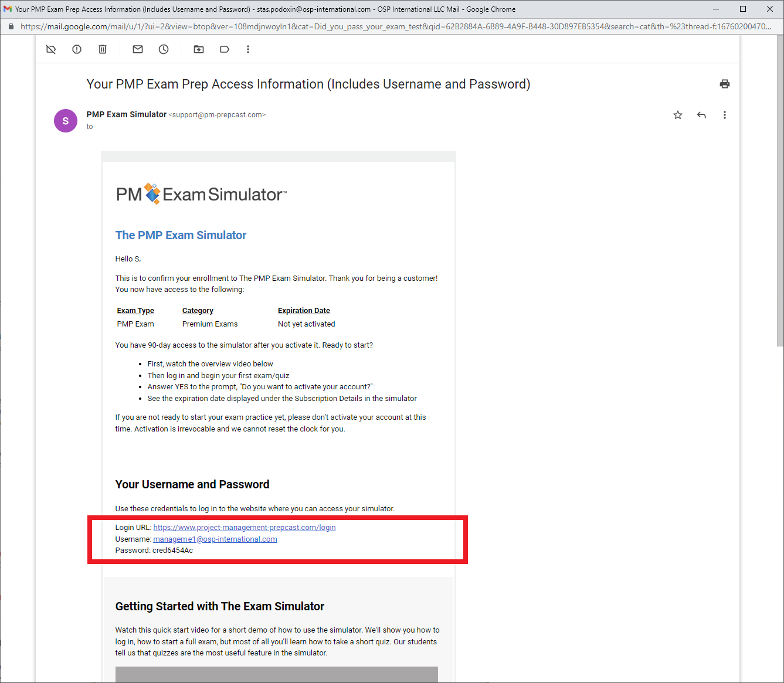784x683 pixels.
Task: Print this email using printer icon
Action: point(725,84)
